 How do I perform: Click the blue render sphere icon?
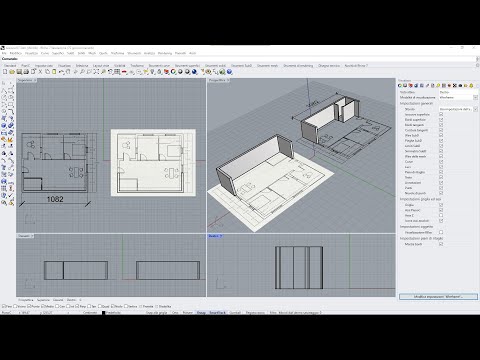click(195, 72)
